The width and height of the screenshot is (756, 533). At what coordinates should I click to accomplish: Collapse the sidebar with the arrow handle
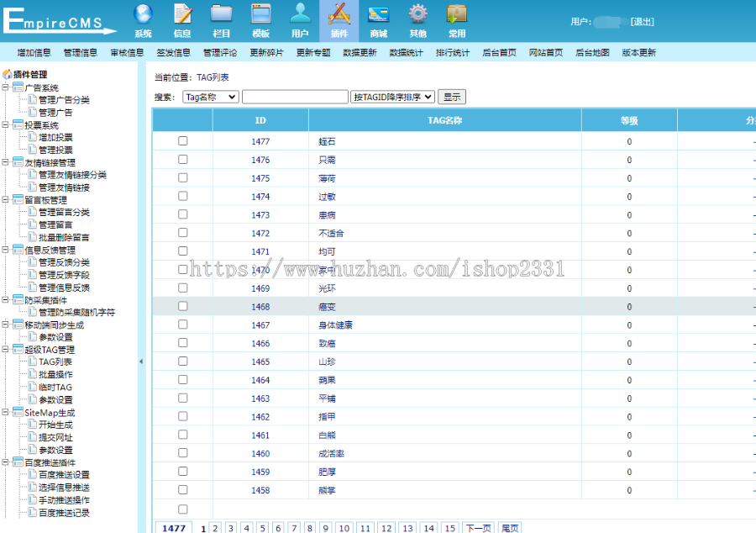pyautogui.click(x=141, y=361)
